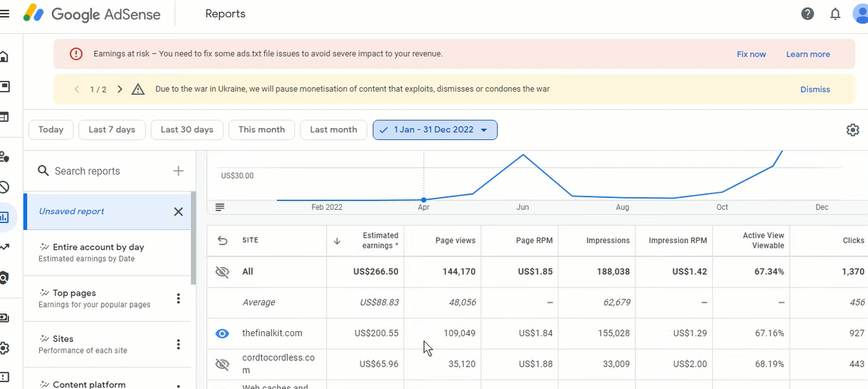Show next notification with right chevron

tap(120, 89)
